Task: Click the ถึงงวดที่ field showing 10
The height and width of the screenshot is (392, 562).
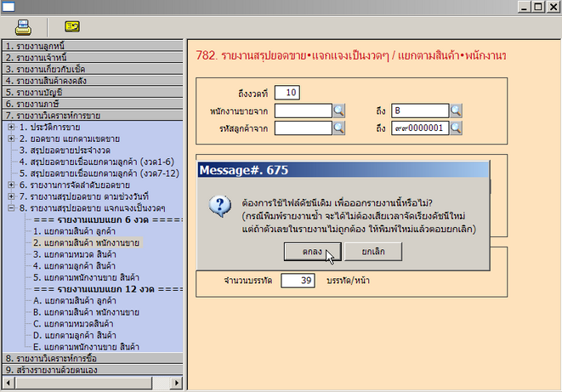Action: [x=287, y=93]
